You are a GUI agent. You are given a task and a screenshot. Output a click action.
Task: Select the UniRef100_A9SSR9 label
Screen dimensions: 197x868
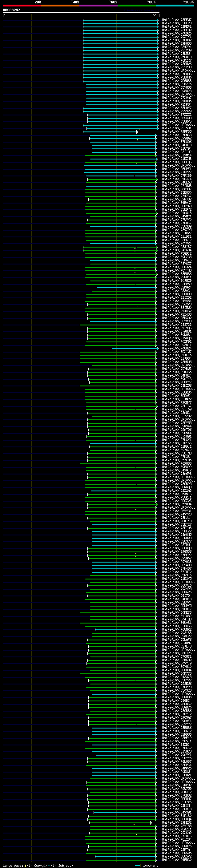(x=176, y=111)
